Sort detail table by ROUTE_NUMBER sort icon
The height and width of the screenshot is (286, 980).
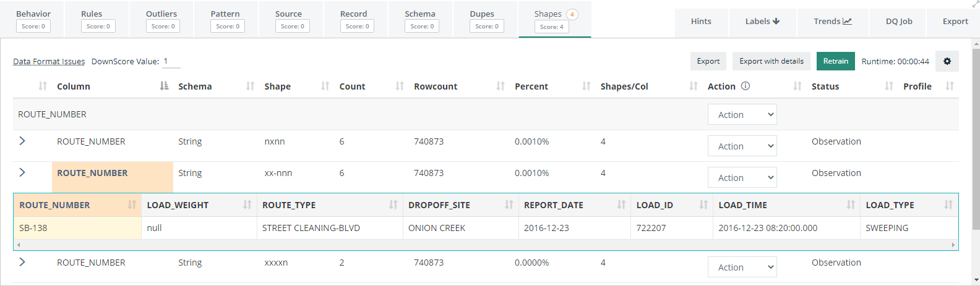[132, 204]
